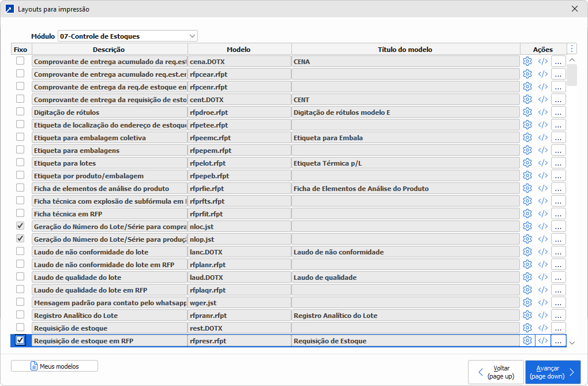Open gear settings for Laudo de qualidade do lote
Viewport: 588px width, 386px height.
click(x=527, y=277)
